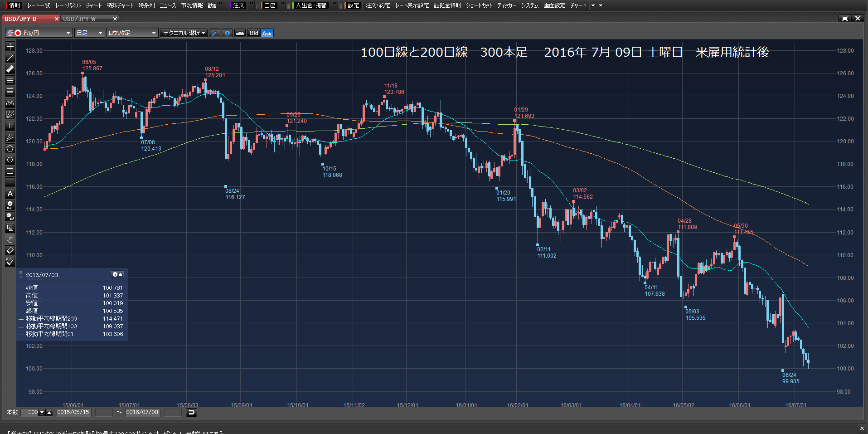Click the hand move objects tool
This screenshot has height=434, width=868.
tap(10, 239)
